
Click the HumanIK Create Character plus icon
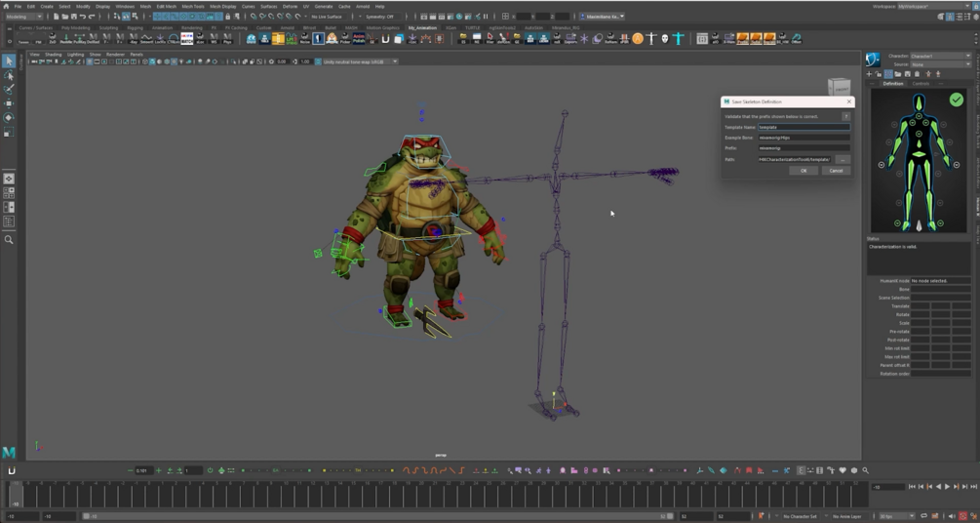click(x=869, y=74)
